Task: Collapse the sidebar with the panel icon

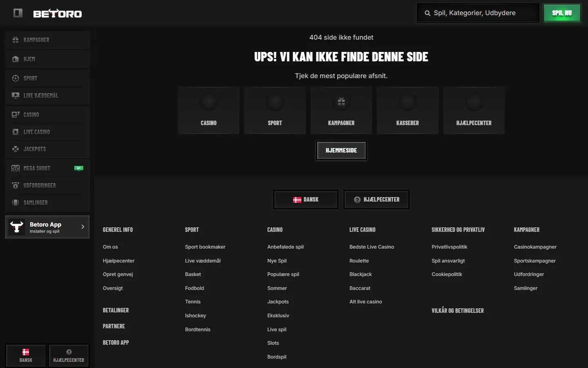Action: tap(18, 13)
